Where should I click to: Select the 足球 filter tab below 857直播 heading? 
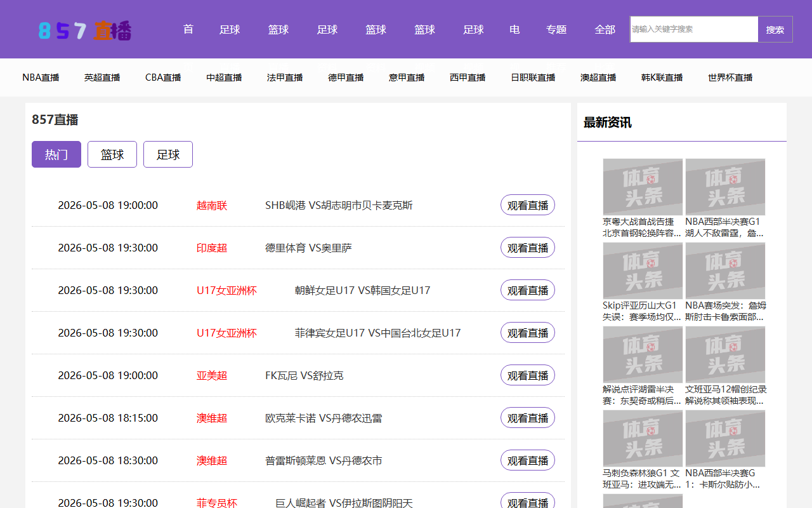point(168,154)
